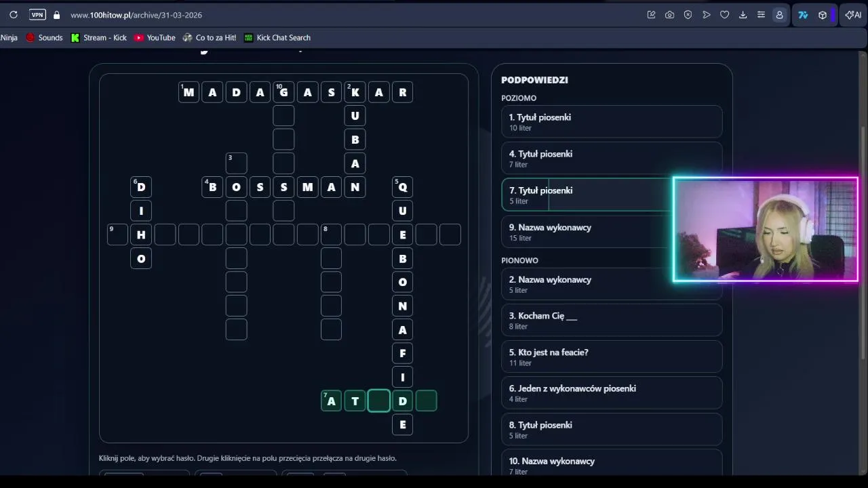This screenshot has height=488, width=868.
Task: Toggle the VPN badge in address bar
Action: 37,15
